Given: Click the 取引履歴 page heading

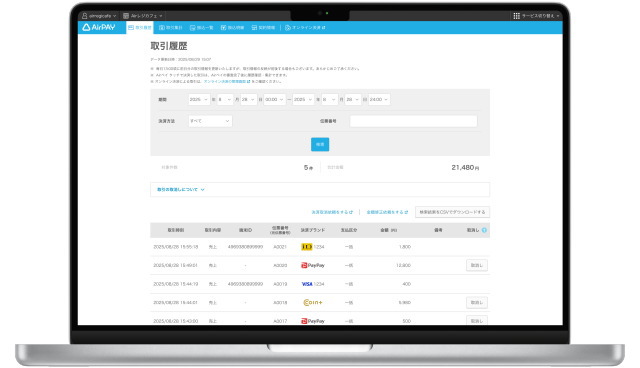Looking at the screenshot, I should pyautogui.click(x=169, y=46).
